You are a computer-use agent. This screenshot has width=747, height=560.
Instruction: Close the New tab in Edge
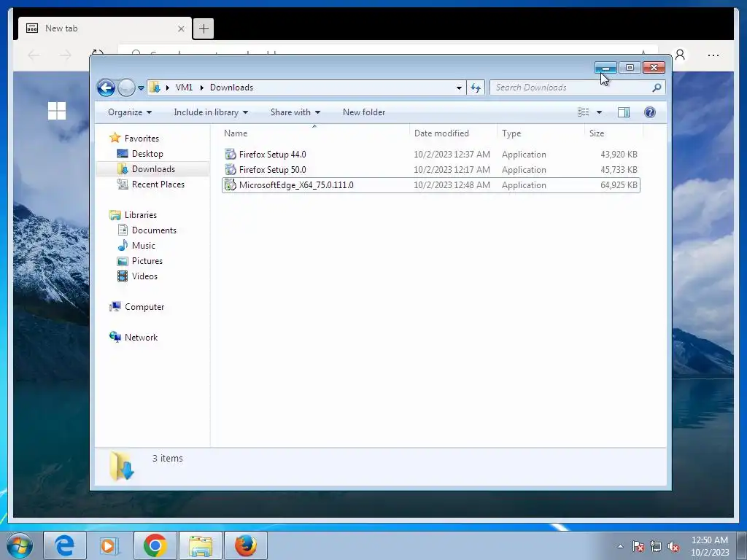pyautogui.click(x=181, y=29)
